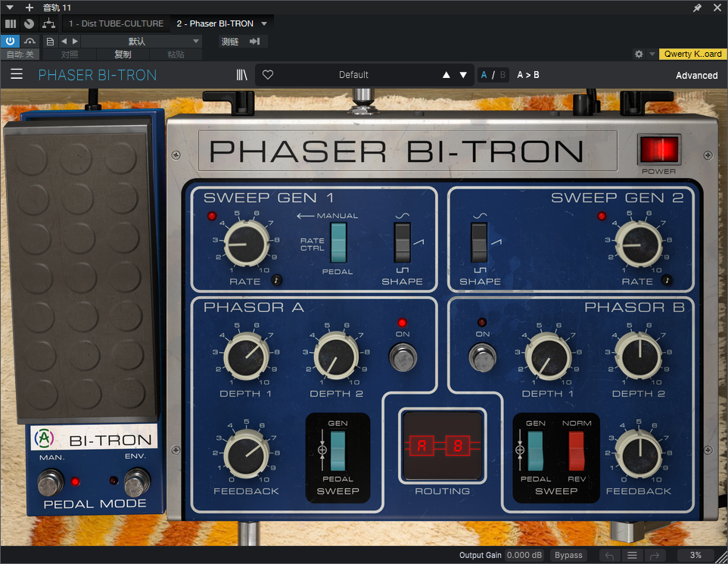Flip the RATE CTRL Manual/Pedal switch

(x=338, y=242)
